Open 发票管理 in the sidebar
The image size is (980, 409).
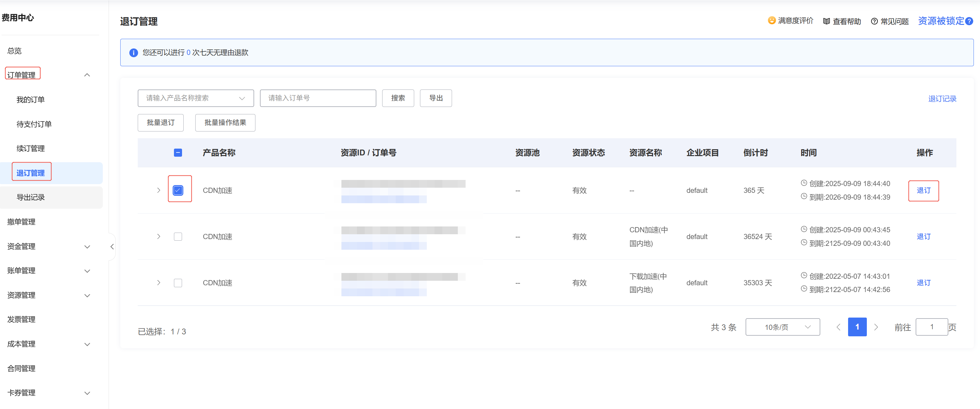(x=21, y=319)
